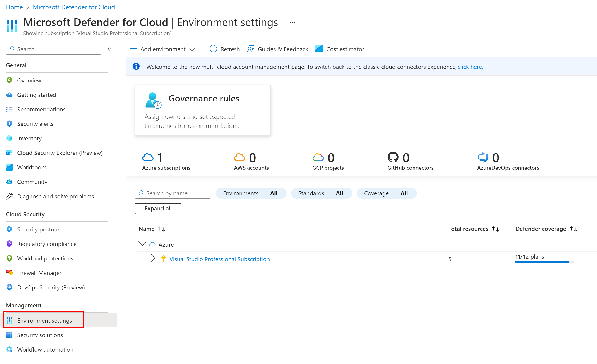Image resolution: width=597 pixels, height=364 pixels.
Task: Collapse the Azure tree group
Action: [x=142, y=244]
